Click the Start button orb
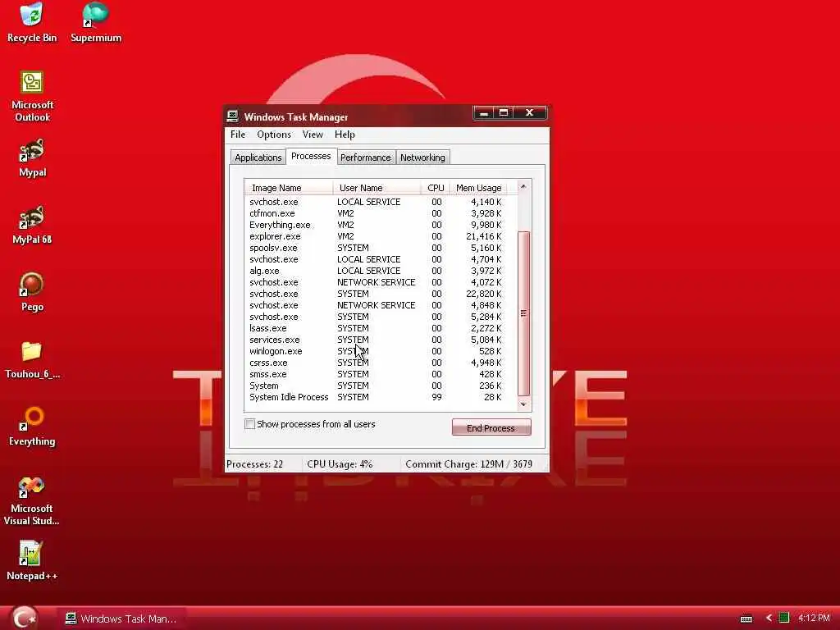The image size is (840, 630). [x=24, y=619]
